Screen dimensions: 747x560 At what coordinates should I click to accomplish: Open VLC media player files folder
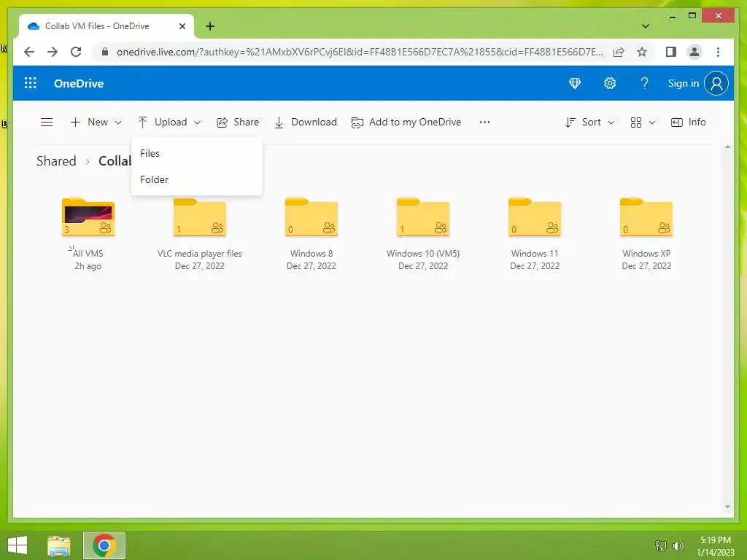[x=200, y=217]
